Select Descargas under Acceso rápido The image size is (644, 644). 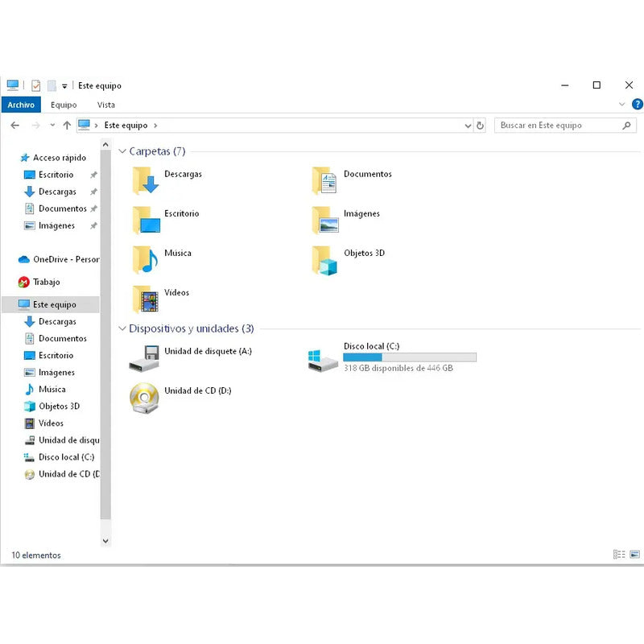(57, 192)
